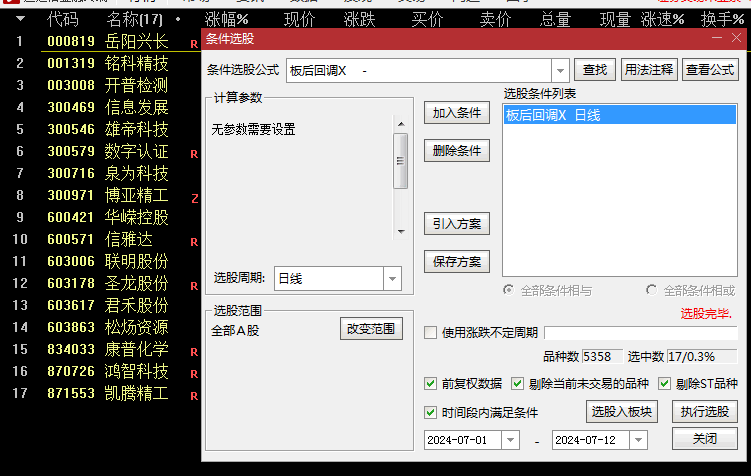Open 用法注释 usage notes
This screenshot has height=476, width=751.
tap(649, 70)
